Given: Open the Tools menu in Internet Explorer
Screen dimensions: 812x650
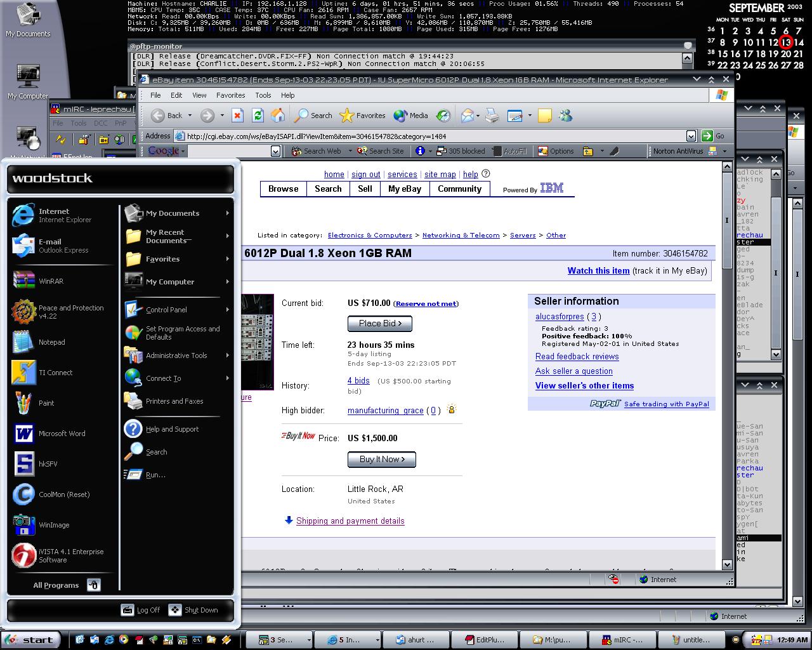Looking at the screenshot, I should (x=263, y=95).
